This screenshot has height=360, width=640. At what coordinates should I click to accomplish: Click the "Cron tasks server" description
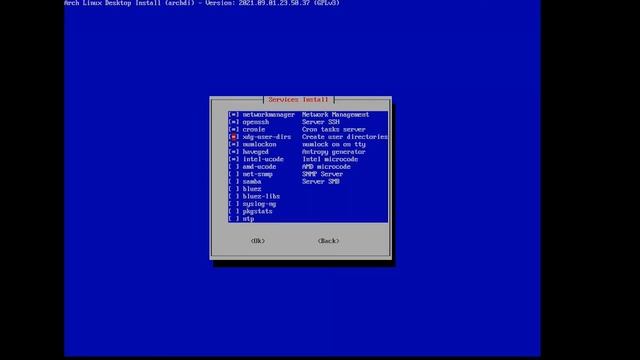point(333,129)
